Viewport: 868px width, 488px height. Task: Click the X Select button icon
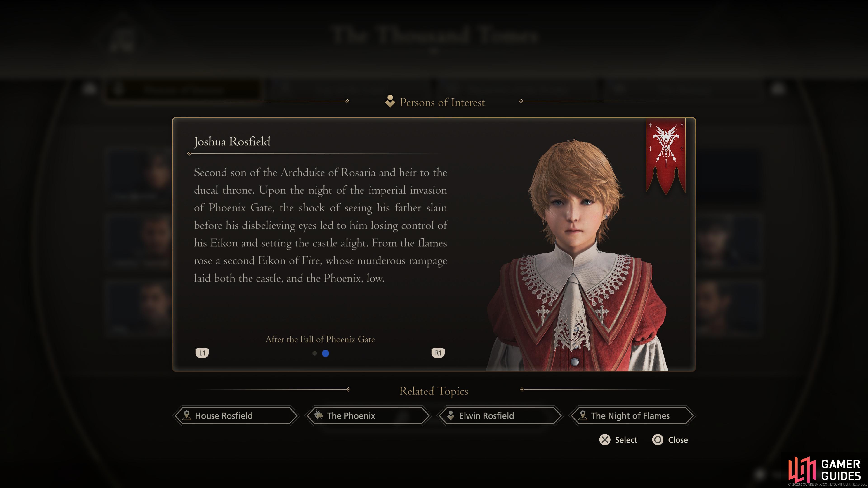tap(605, 440)
